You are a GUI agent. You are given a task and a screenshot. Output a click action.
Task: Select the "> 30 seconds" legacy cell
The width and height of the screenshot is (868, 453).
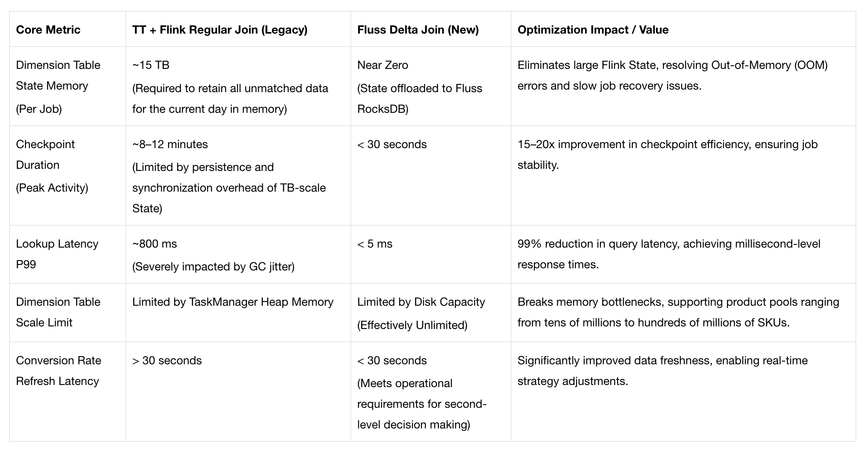coord(167,360)
